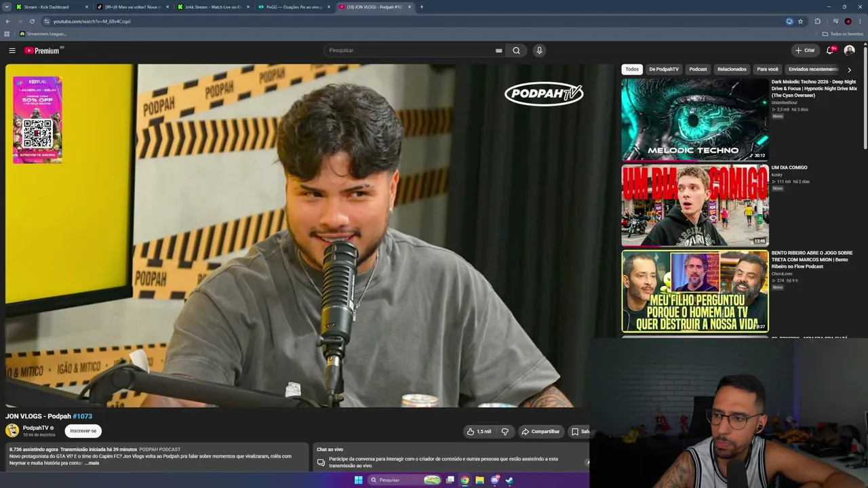This screenshot has height=488, width=868.
Task: Open the BENTO RIBEIRO ABRE O JOGO title
Action: coord(812,260)
